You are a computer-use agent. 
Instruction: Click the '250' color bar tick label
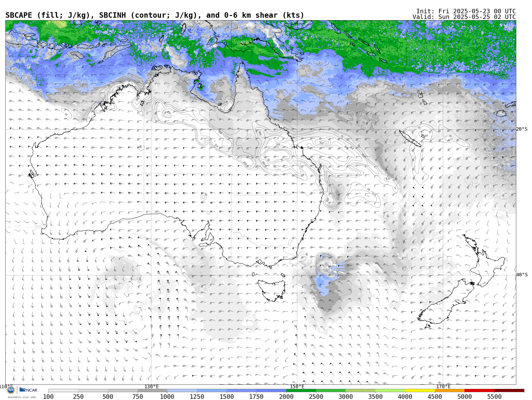click(x=78, y=397)
